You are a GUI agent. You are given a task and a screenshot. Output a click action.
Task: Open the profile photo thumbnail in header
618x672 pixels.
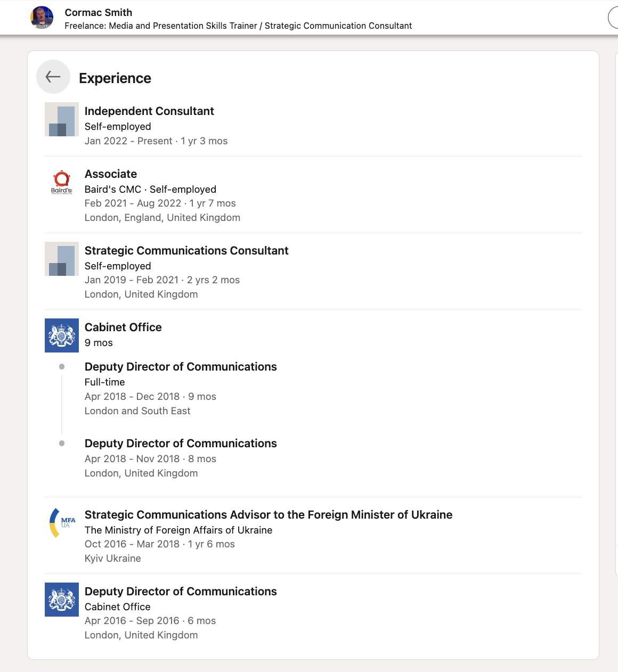[42, 18]
